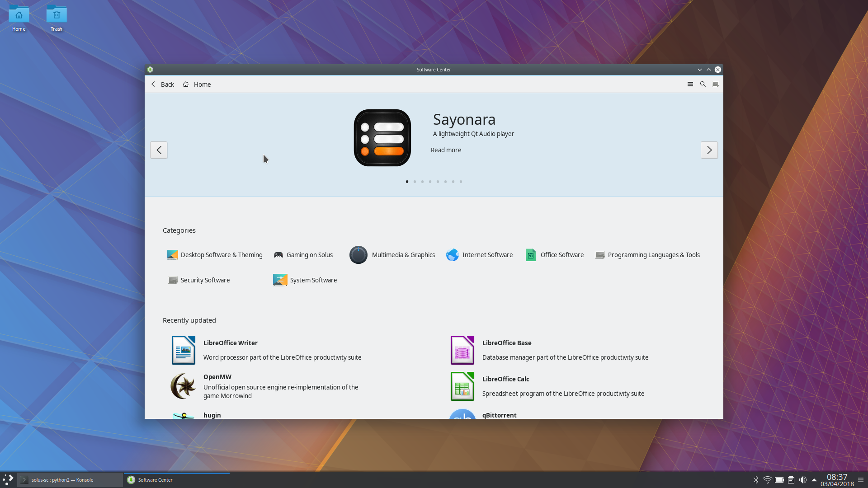Open System Software category
Screen dimensions: 868x488
tap(305, 280)
